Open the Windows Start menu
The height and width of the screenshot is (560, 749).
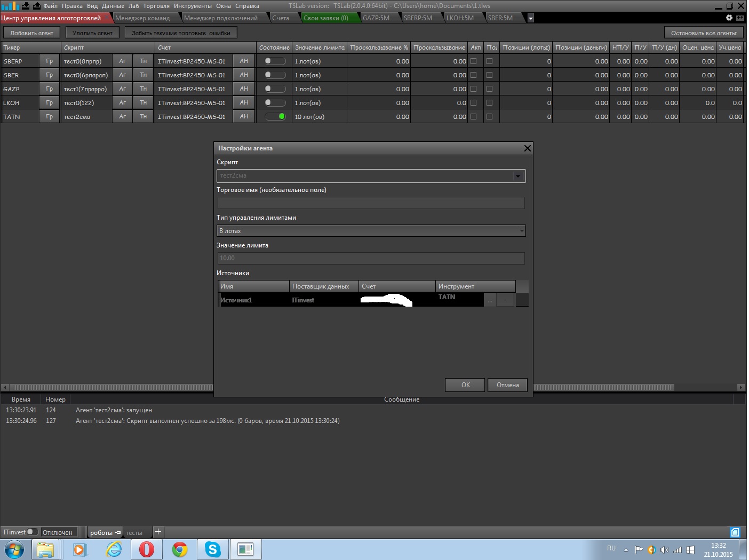14,549
